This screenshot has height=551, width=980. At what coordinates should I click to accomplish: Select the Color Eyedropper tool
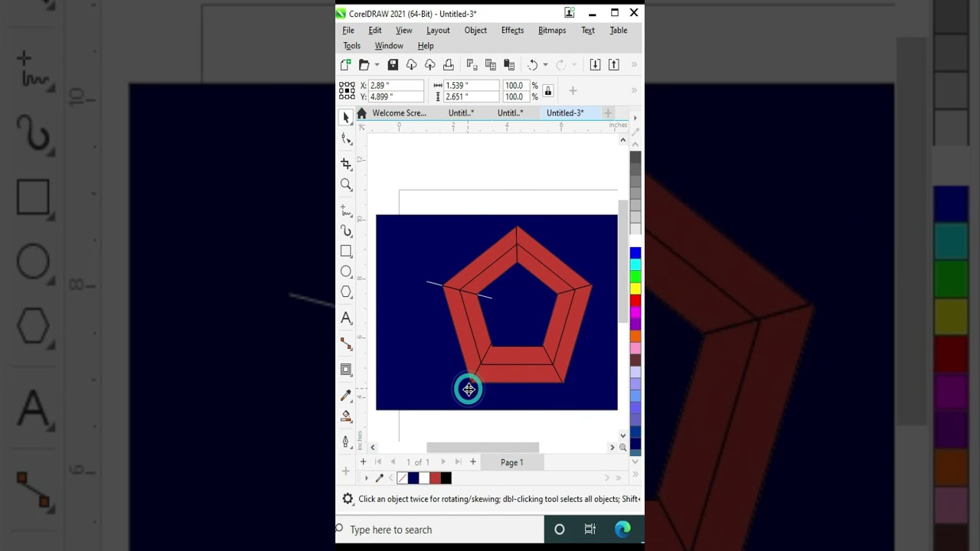point(346,396)
